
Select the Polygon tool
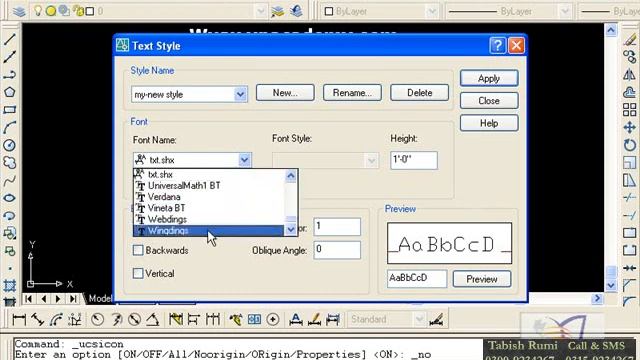(9, 92)
